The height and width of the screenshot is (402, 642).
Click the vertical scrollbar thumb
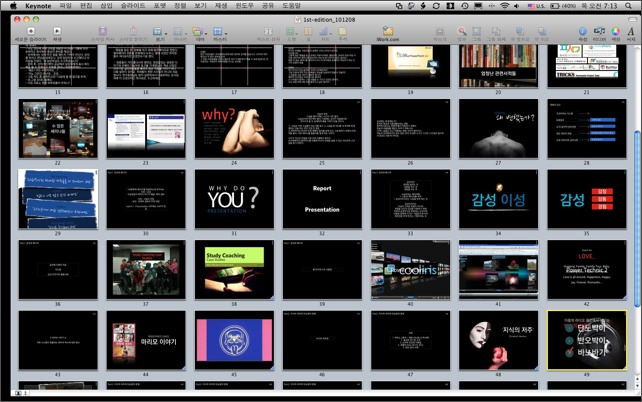(x=637, y=218)
